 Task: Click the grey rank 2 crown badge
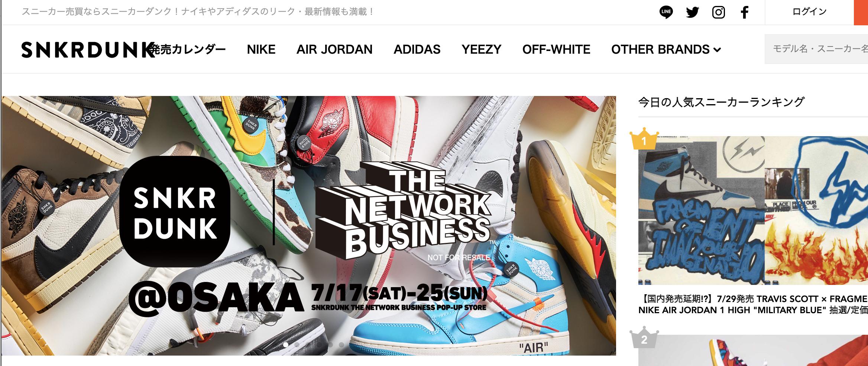coord(644,338)
